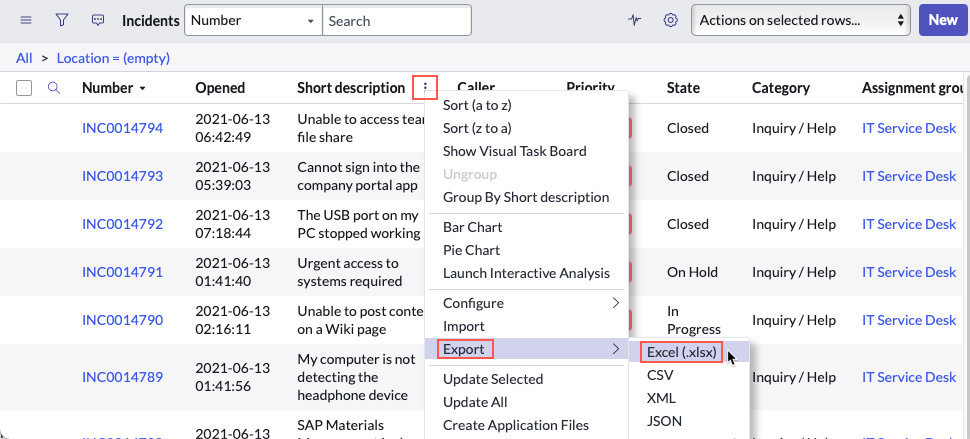Open incident INC0014789

click(122, 377)
